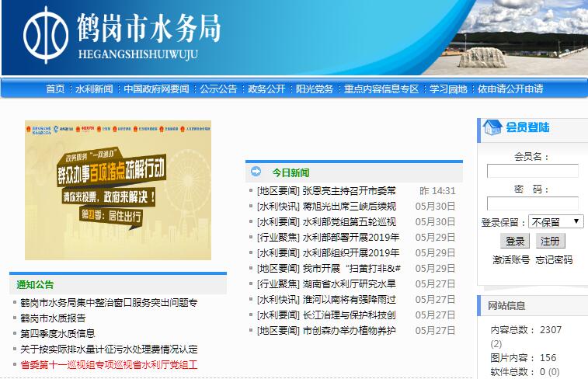588x379 pixels.
Task: Click the 忘记密码 link
Action: (554, 259)
